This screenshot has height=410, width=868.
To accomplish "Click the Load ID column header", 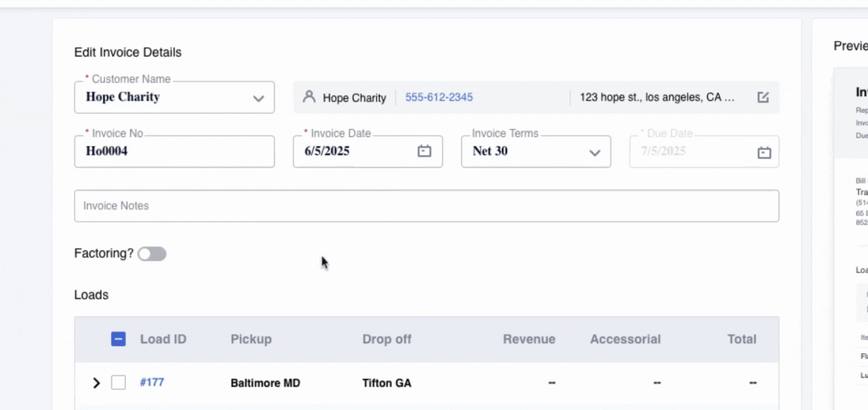I will click(163, 339).
